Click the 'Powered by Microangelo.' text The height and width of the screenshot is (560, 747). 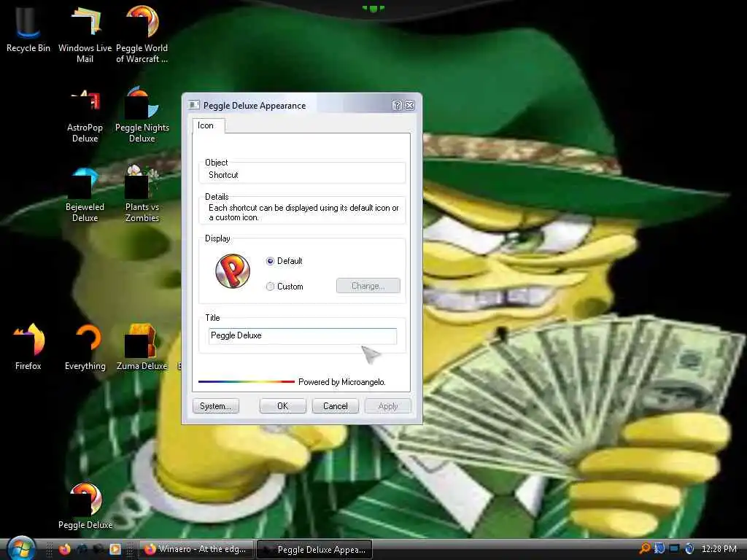coord(342,382)
